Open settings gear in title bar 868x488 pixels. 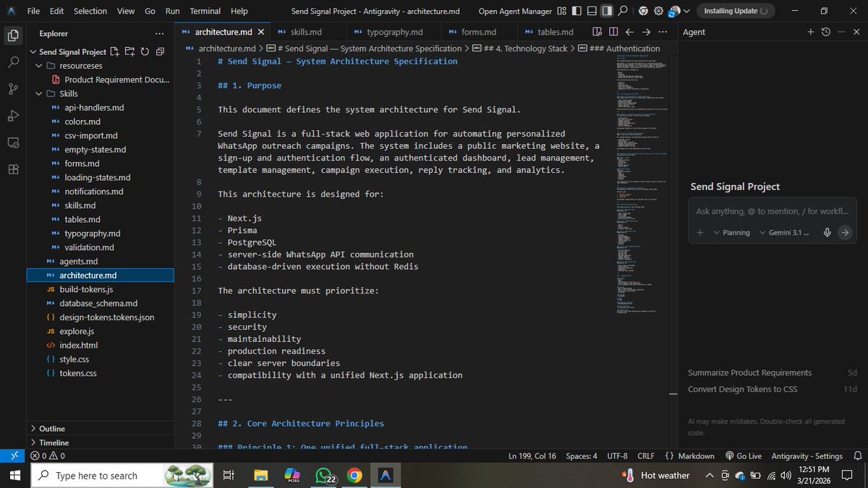click(658, 11)
